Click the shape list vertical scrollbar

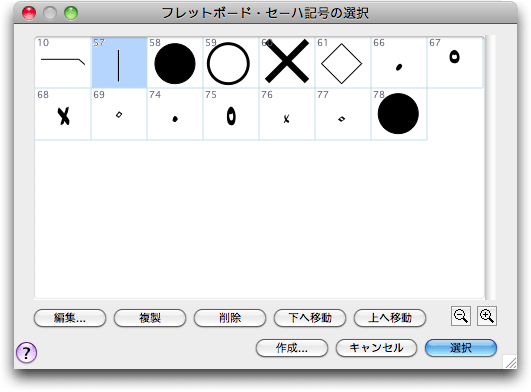click(490, 167)
